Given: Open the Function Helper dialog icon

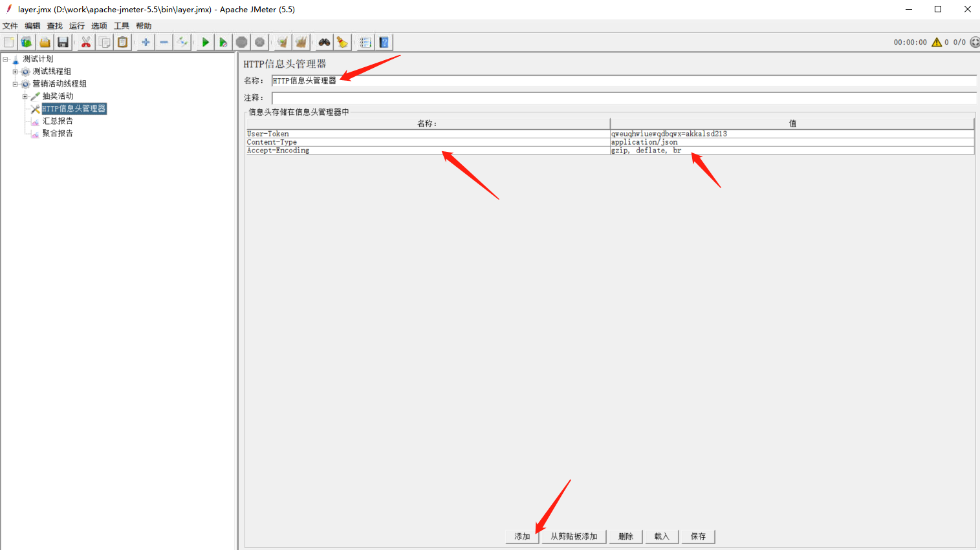Looking at the screenshot, I should coord(365,42).
